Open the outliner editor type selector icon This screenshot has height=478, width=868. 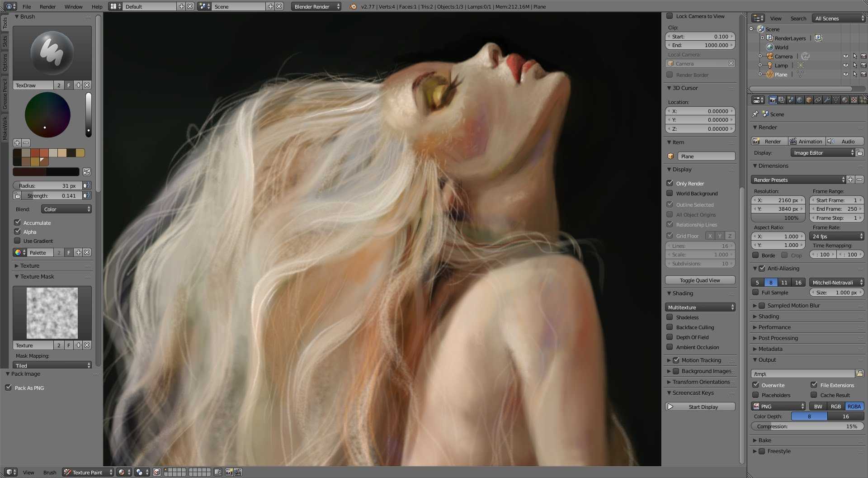[x=758, y=18]
